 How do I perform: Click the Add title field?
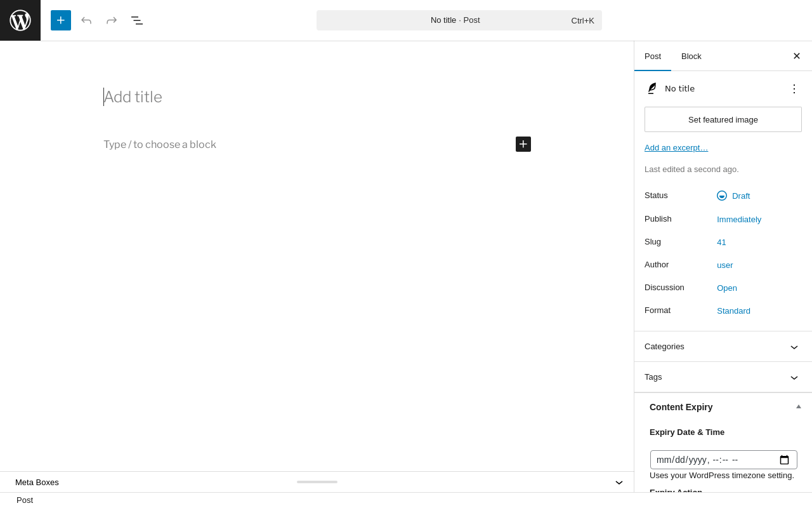pos(317,97)
